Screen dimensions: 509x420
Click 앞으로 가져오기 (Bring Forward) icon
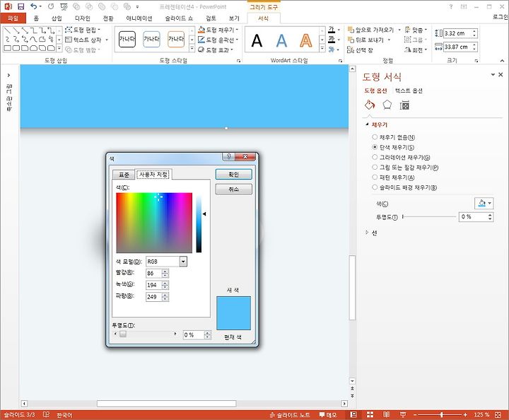[351, 30]
